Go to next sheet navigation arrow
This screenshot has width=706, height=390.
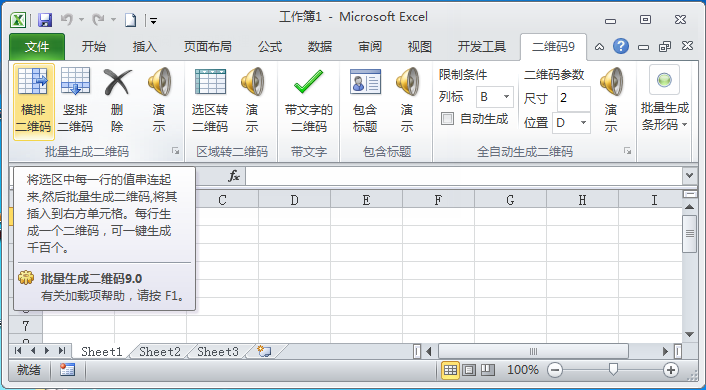pyautogui.click(x=47, y=350)
